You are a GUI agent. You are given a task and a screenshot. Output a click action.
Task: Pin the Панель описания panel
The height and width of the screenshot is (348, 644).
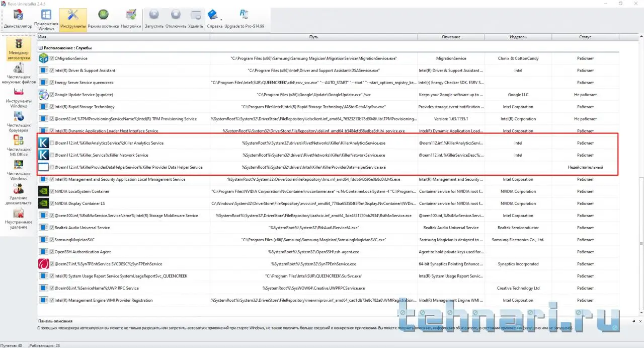[x=633, y=321]
